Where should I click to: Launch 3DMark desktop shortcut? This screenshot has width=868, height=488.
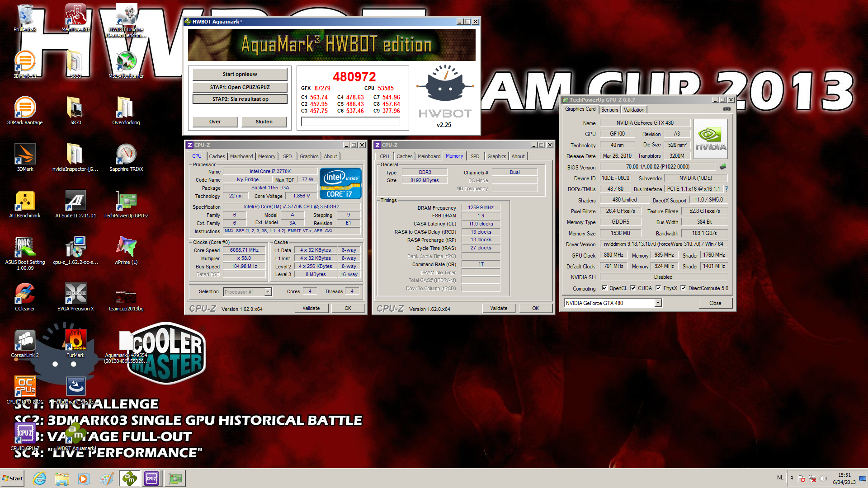[25, 157]
